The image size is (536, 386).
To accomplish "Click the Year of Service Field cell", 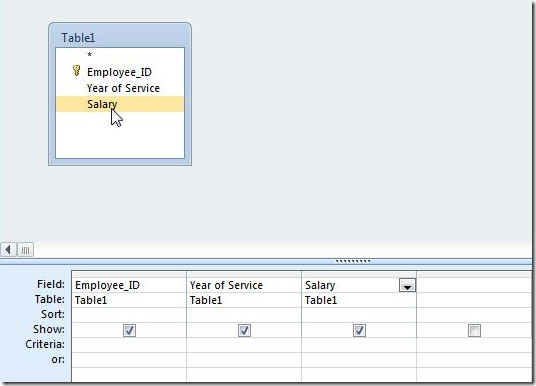I will 244,285.
